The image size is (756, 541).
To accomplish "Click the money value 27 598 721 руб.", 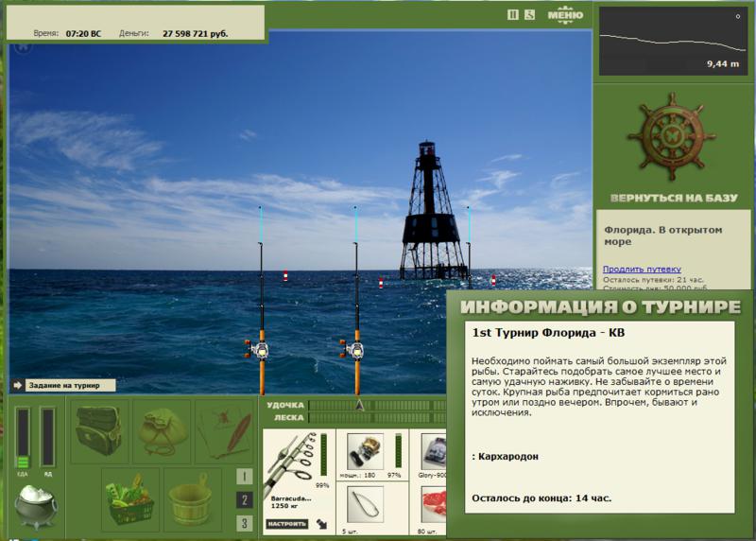I will [196, 34].
